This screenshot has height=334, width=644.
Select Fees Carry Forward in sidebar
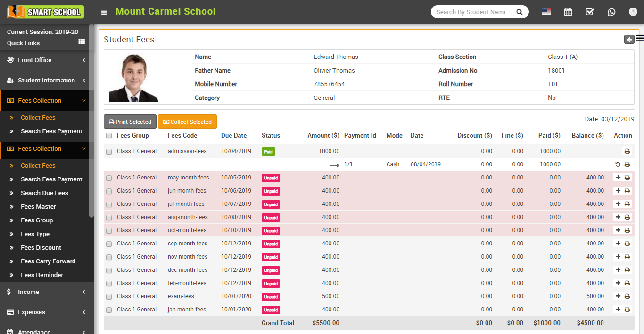tap(48, 261)
